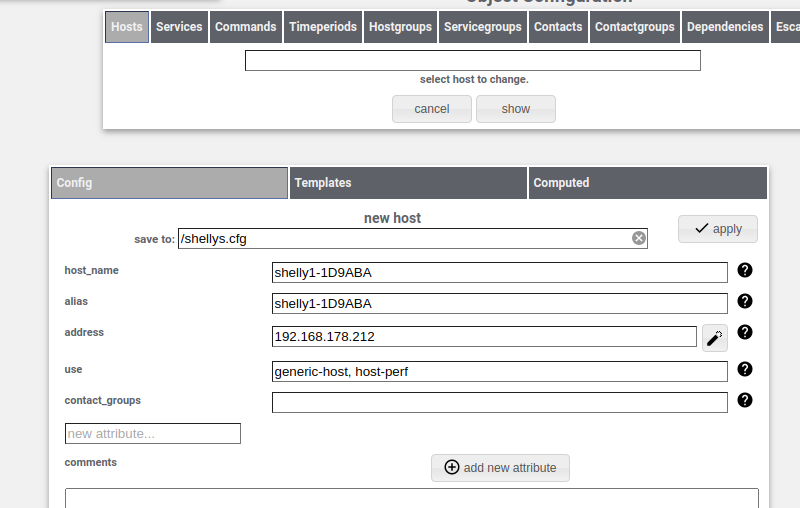Open the Computed tab

click(647, 183)
